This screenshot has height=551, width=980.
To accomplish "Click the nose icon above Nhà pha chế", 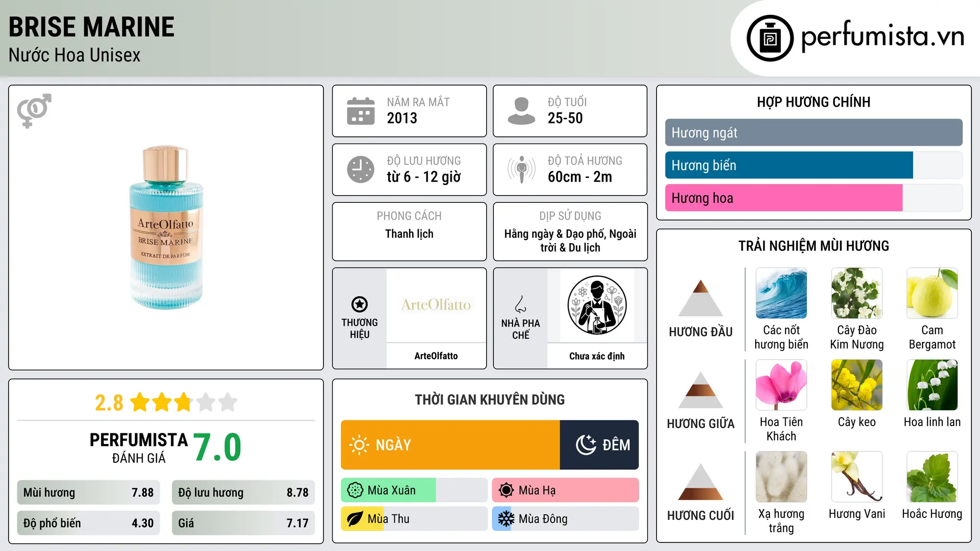I will [521, 304].
